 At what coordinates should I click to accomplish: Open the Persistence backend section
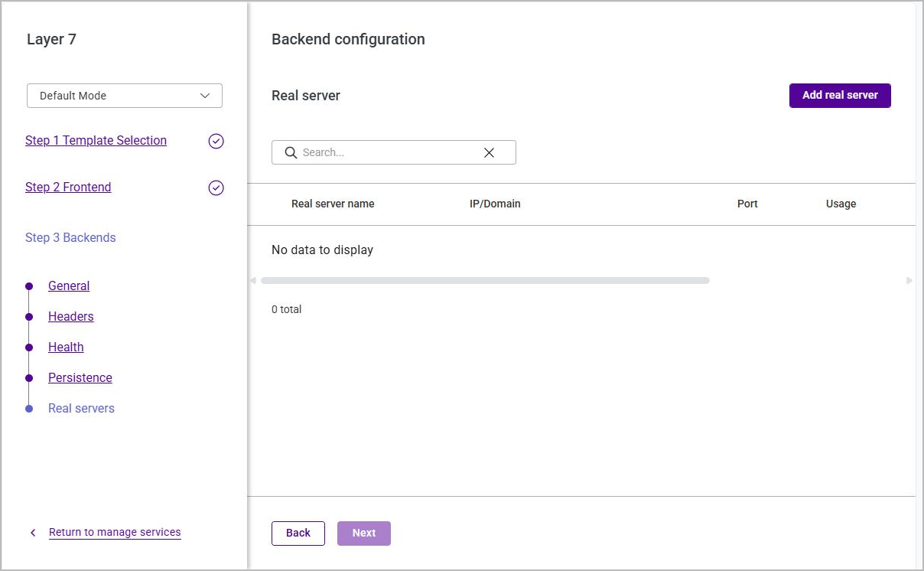(80, 378)
